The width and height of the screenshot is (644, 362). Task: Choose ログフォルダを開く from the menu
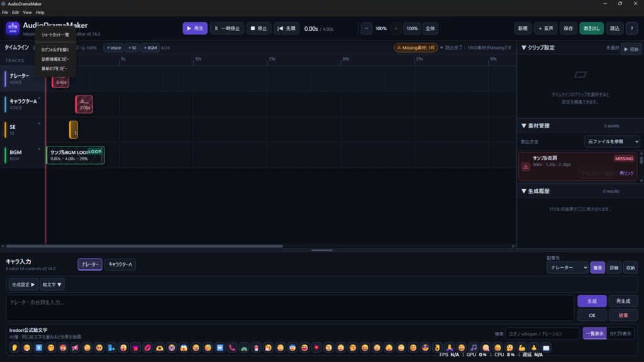(x=55, y=50)
